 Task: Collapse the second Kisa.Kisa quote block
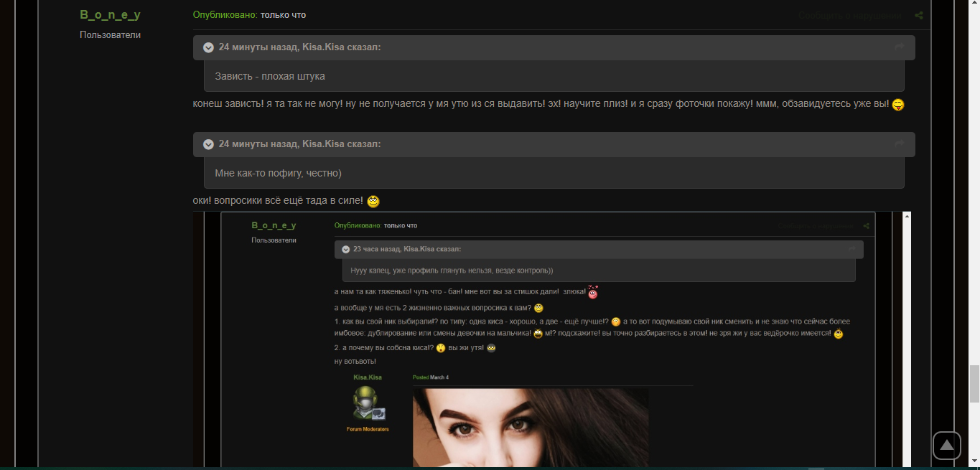tap(207, 144)
